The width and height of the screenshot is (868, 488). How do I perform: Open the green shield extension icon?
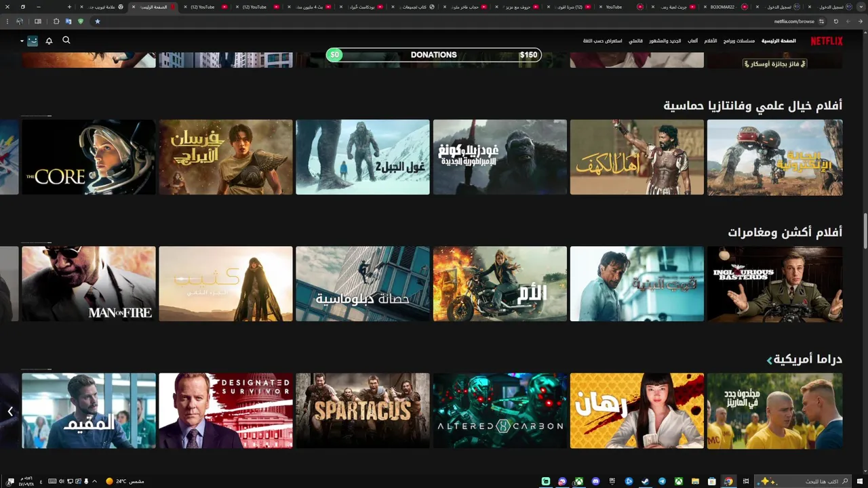[x=80, y=21]
